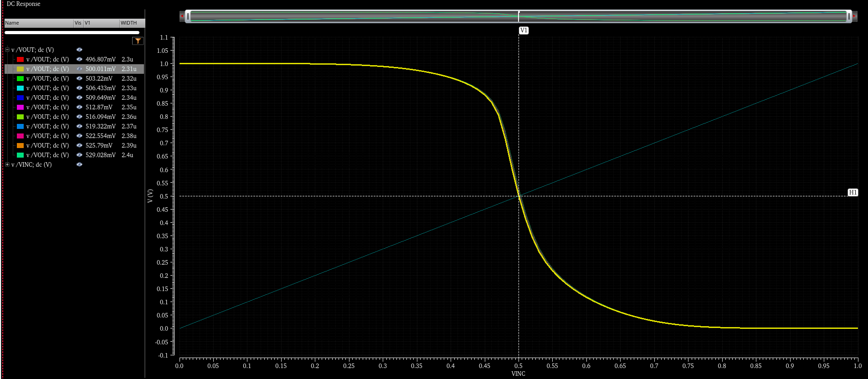Select the 496.807mV value cell

(x=101, y=59)
